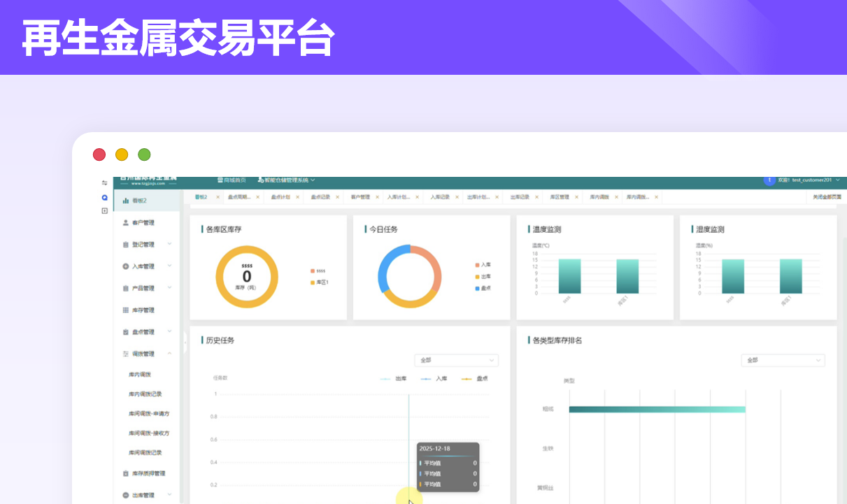This screenshot has height=504, width=847.
Task: Toggle 盘点 line legend in 历史任务
Action: pyautogui.click(x=474, y=378)
